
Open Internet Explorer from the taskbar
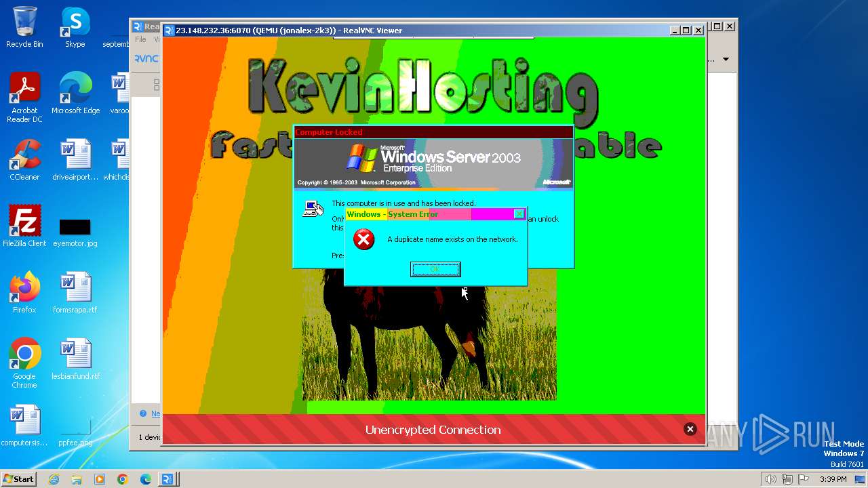click(x=54, y=479)
